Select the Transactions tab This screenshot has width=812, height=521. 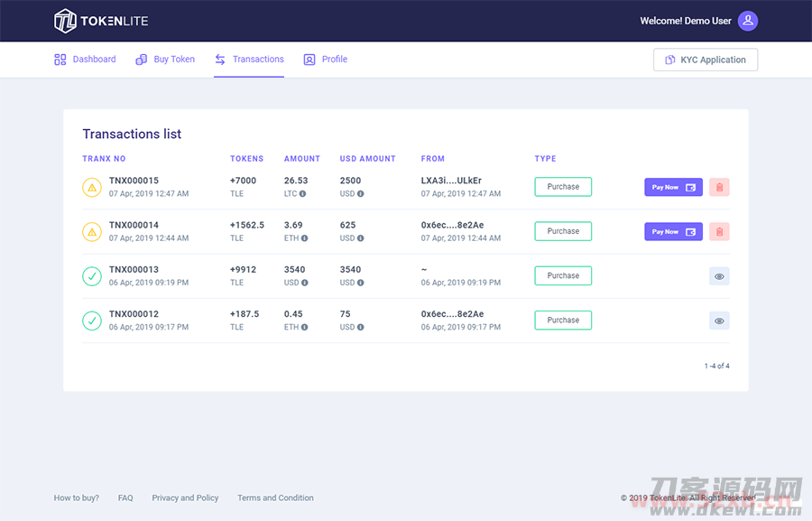click(249, 60)
